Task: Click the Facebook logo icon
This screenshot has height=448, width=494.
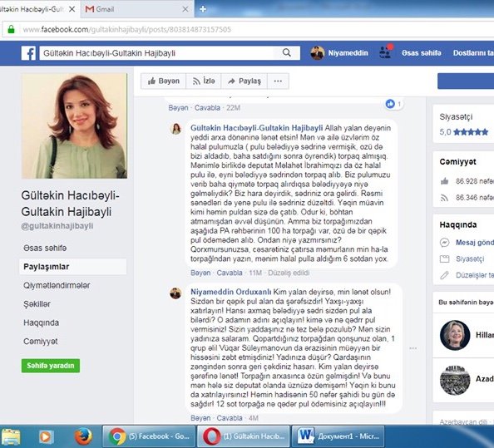Action: click(28, 53)
